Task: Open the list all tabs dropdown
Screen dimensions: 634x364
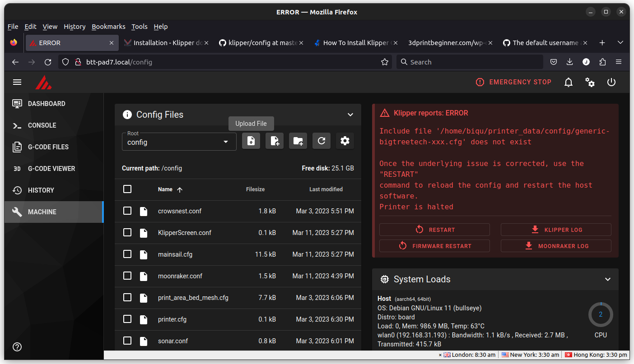Action: 620,43
